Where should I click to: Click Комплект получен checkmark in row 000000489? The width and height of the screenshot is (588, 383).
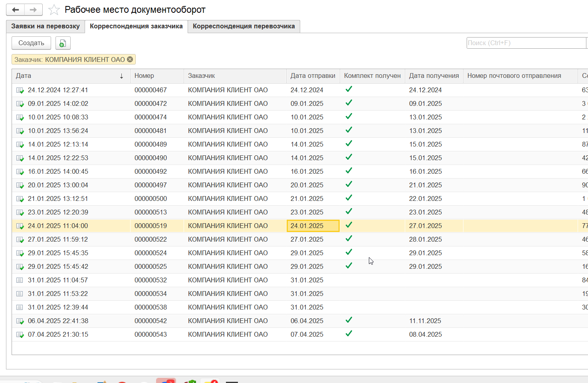[349, 143]
